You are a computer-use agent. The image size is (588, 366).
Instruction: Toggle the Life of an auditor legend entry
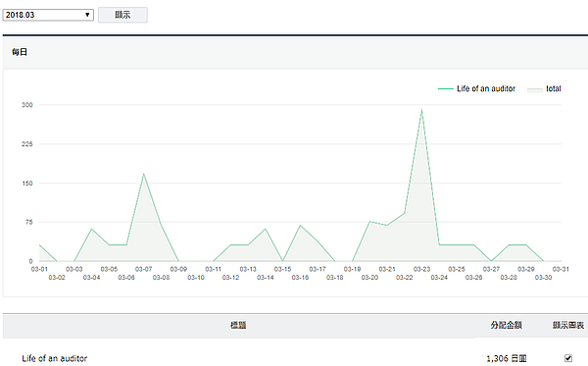[x=476, y=89]
